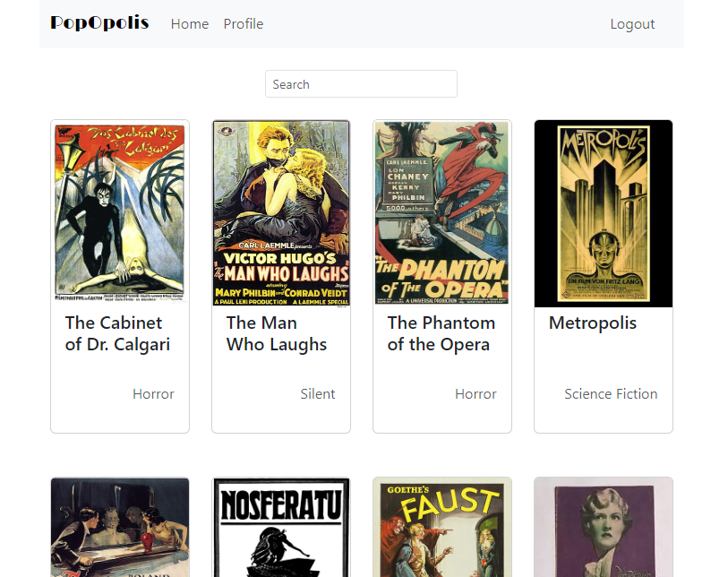Click the Horror label under Dr. Calgari
Image resolution: width=728 pixels, height=577 pixels.
pyautogui.click(x=153, y=393)
